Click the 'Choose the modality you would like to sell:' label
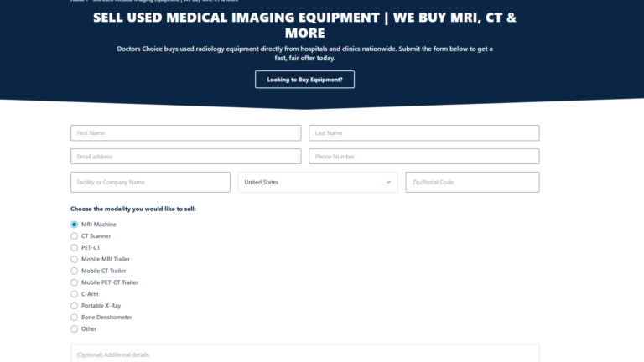644x362 pixels. (x=133, y=209)
